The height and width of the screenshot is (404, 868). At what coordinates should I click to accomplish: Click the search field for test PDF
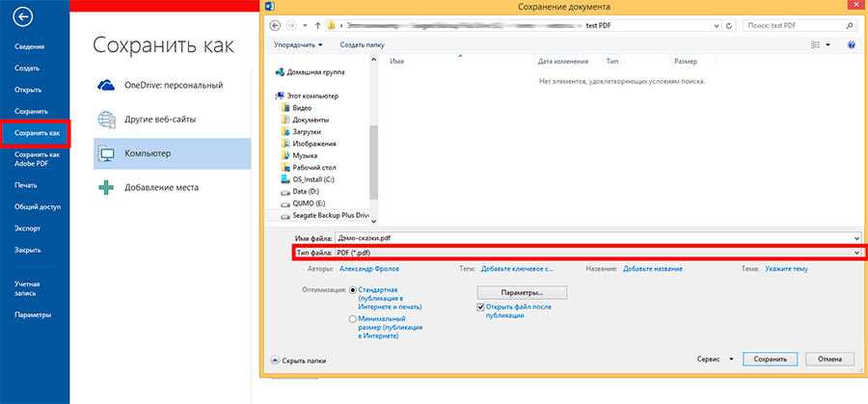pyautogui.click(x=799, y=25)
